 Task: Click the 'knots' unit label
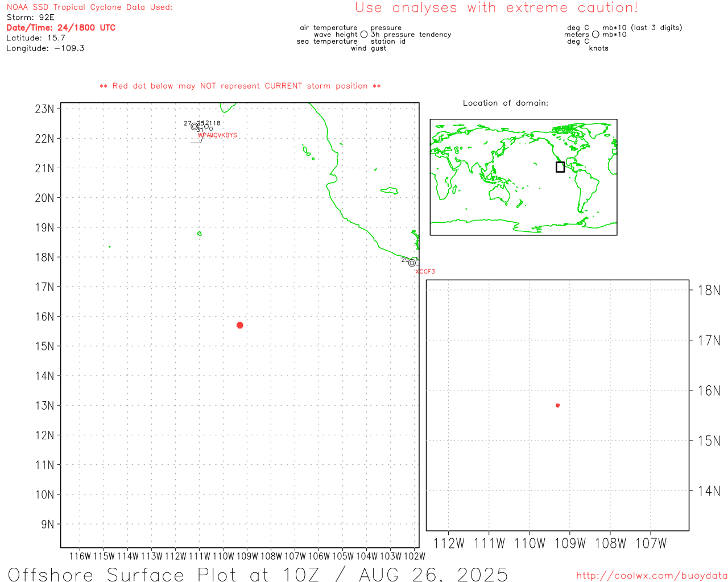598,48
